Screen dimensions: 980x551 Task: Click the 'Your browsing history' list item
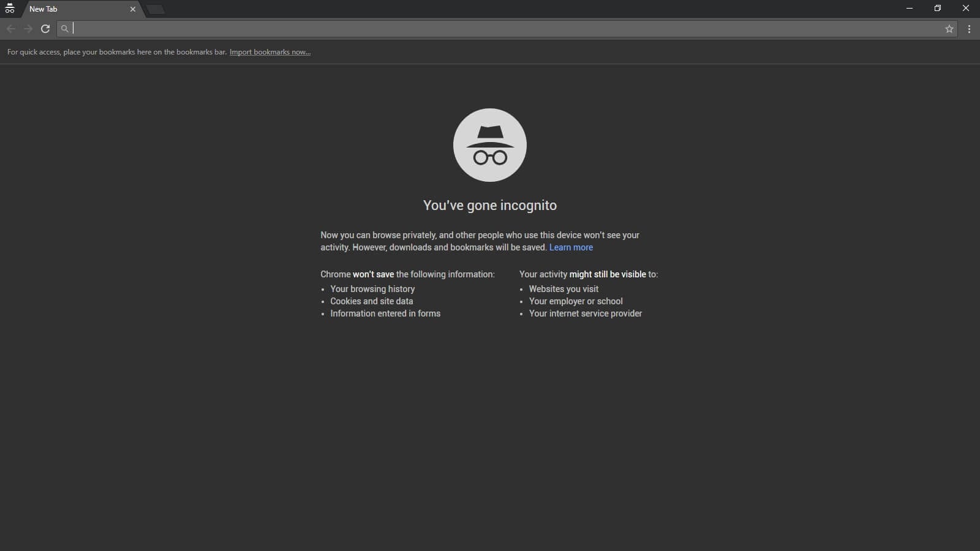coord(372,289)
